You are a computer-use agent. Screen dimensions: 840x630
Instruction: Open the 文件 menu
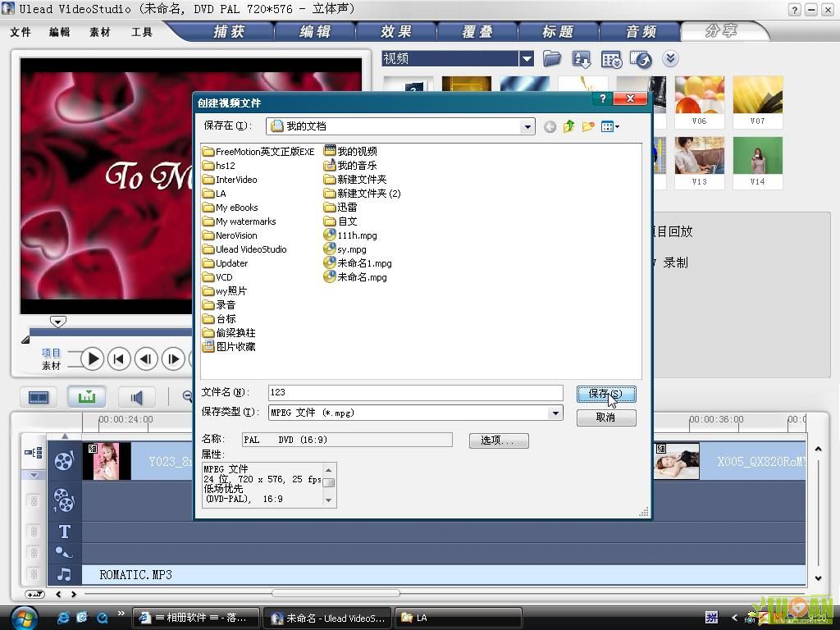point(21,32)
